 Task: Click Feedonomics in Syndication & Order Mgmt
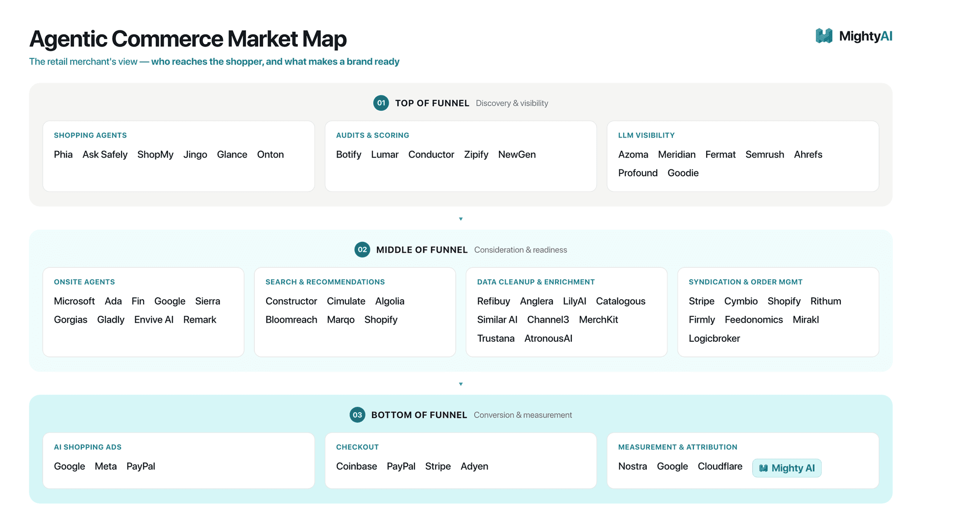(x=754, y=320)
